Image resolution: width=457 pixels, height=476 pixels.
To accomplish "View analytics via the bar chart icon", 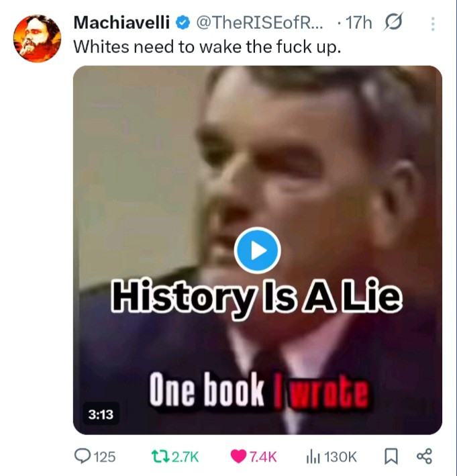I will 313,457.
